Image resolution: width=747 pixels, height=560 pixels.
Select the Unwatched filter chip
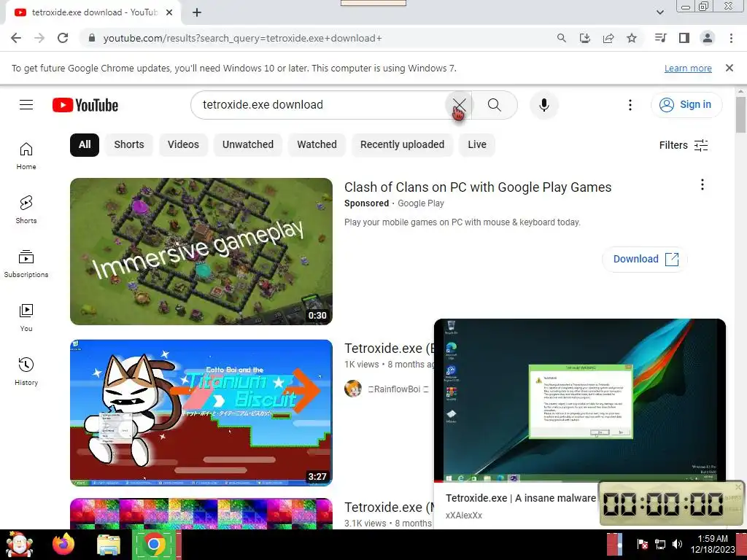click(x=248, y=145)
